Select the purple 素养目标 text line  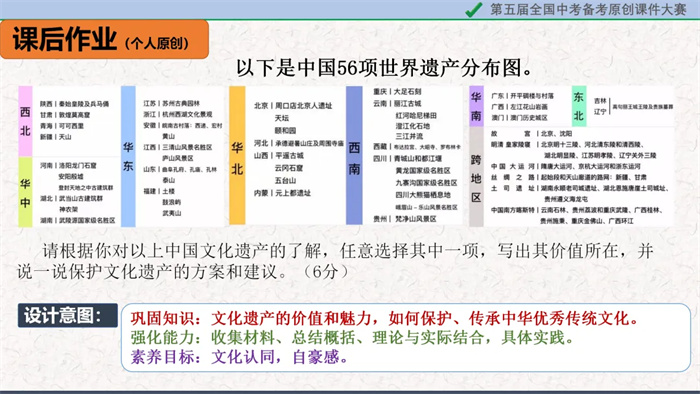[239, 357]
